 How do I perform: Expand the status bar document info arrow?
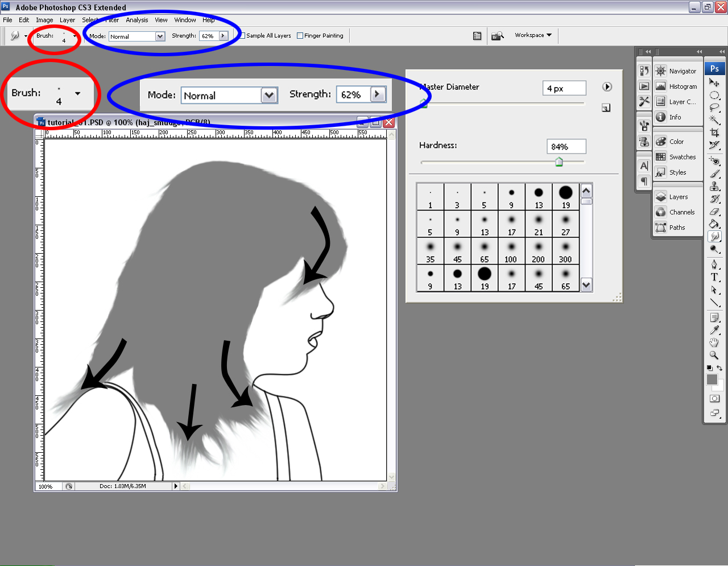pos(176,486)
